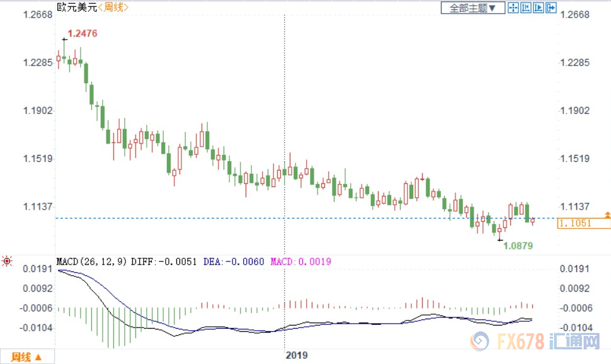This screenshot has height=364, width=611.
Task: Click the 欧元美元 chart title
Action: [x=77, y=7]
